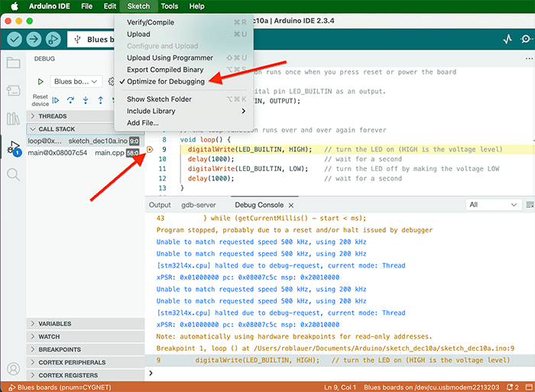The width and height of the screenshot is (535, 392).
Task: Click the Apple menu icon
Action: coord(15,6)
